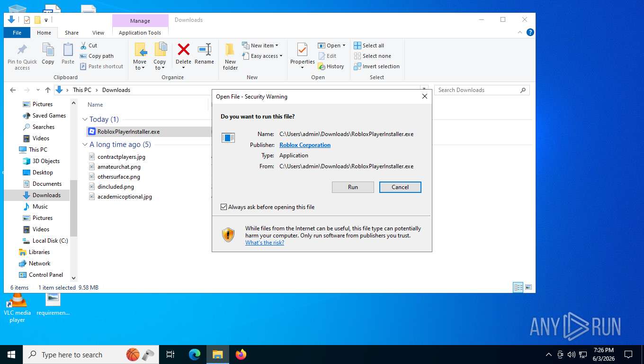Click the History button

point(331,66)
